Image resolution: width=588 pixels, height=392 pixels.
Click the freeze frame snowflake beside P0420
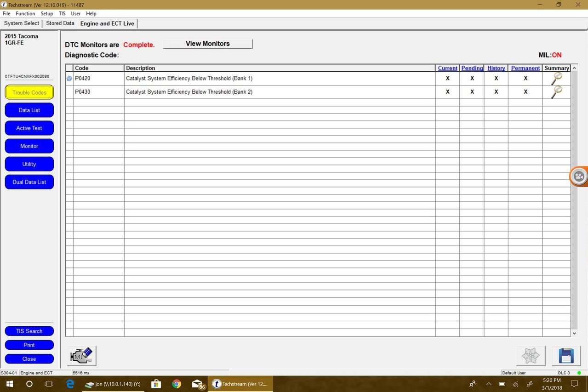(69, 79)
